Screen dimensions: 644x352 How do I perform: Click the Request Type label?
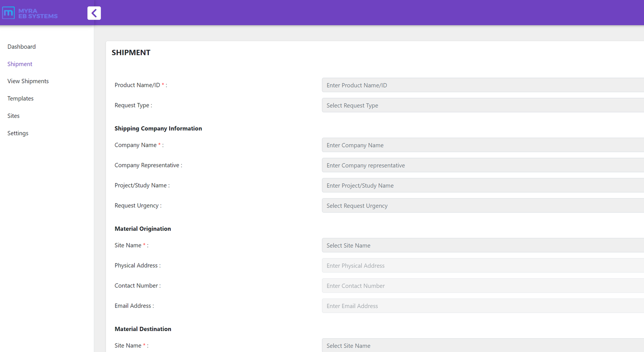point(133,105)
